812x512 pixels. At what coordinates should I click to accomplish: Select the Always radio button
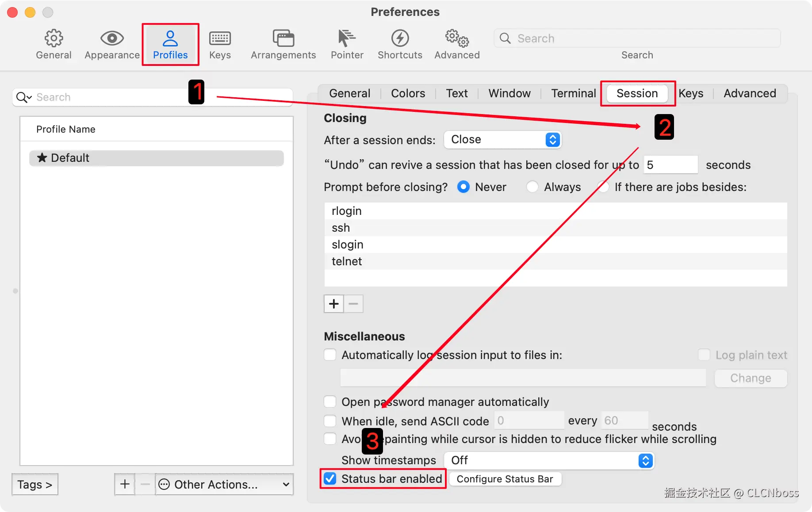tap(532, 187)
